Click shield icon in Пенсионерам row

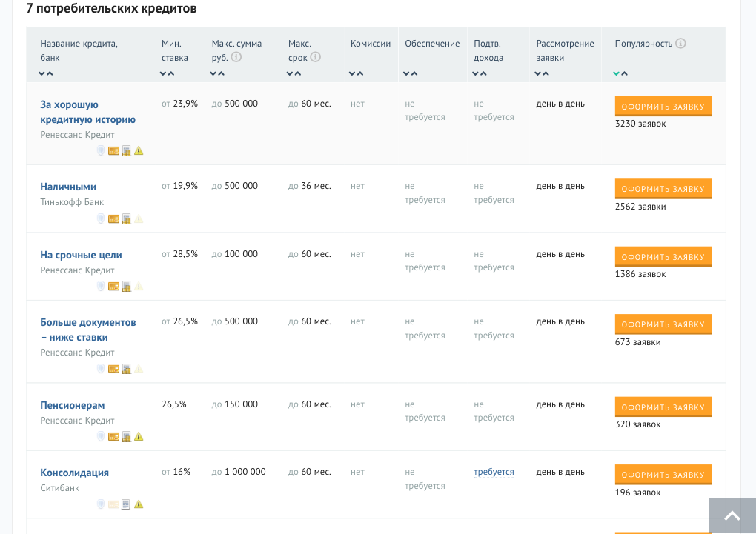[101, 437]
